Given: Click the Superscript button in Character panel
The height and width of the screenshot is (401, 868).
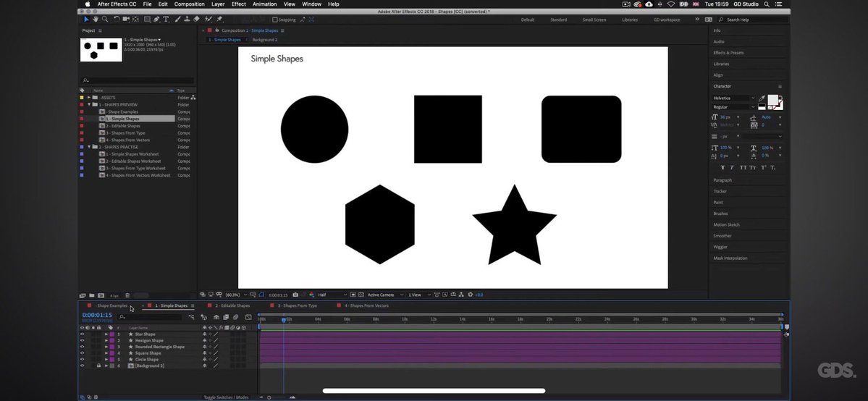Looking at the screenshot, I should pos(763,167).
